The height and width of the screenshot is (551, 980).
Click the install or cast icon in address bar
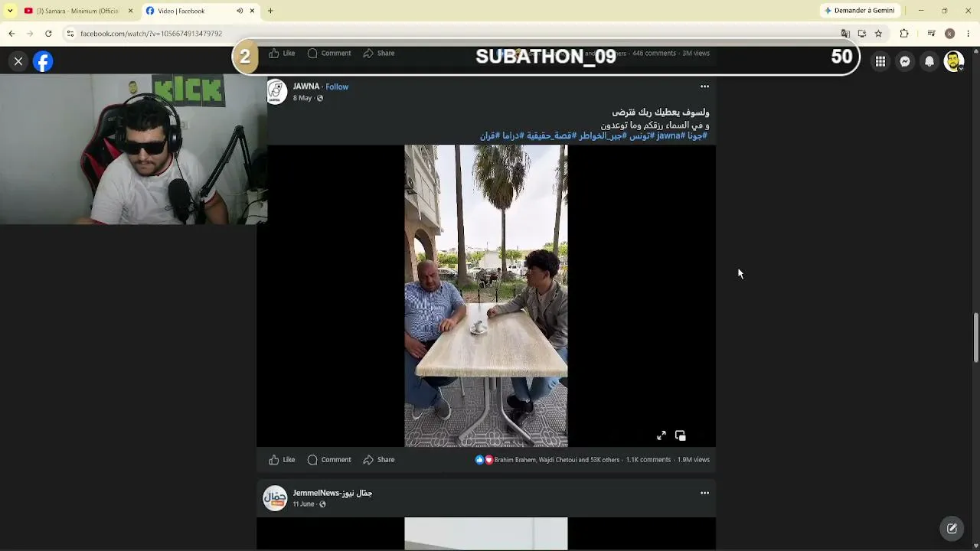862,34
